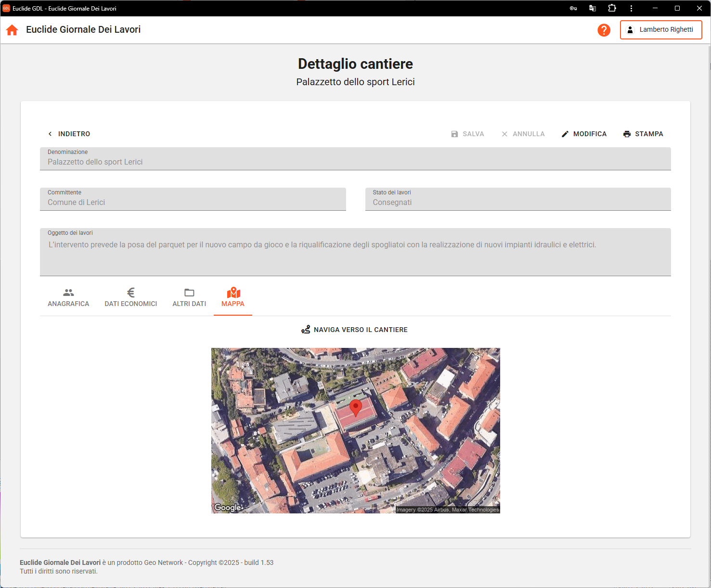Print with the STAMPA button
This screenshot has height=588, width=711.
[643, 134]
